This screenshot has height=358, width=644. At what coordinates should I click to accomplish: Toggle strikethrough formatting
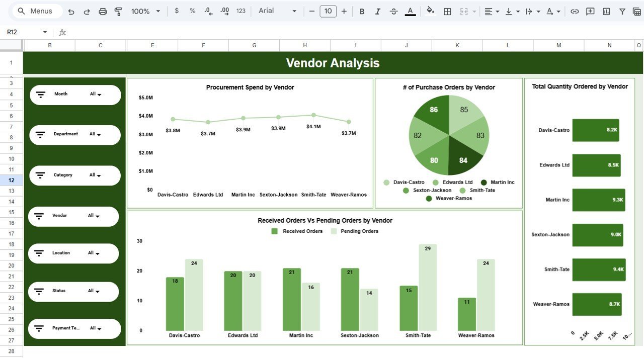coord(394,11)
